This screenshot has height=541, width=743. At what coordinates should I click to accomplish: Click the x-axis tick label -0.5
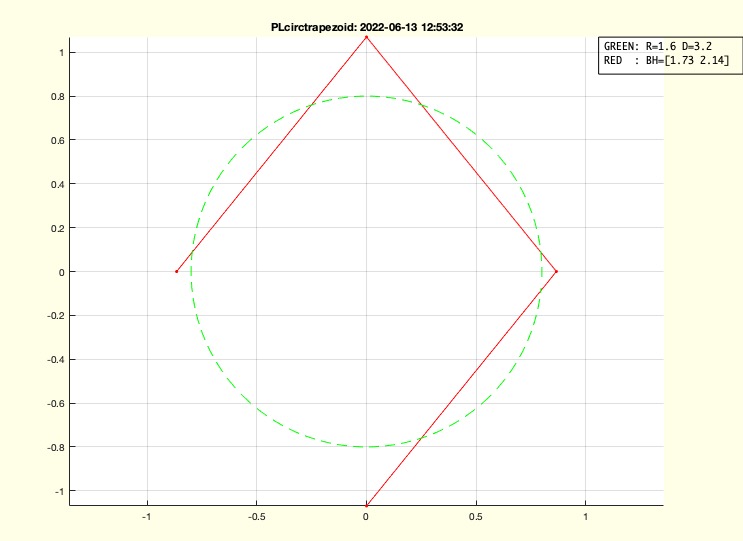coord(256,518)
